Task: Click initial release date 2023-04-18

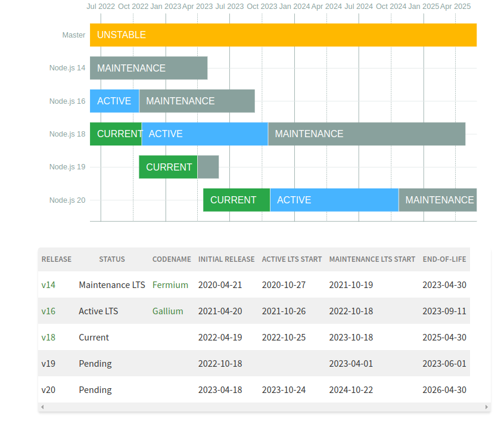Action: pos(220,390)
